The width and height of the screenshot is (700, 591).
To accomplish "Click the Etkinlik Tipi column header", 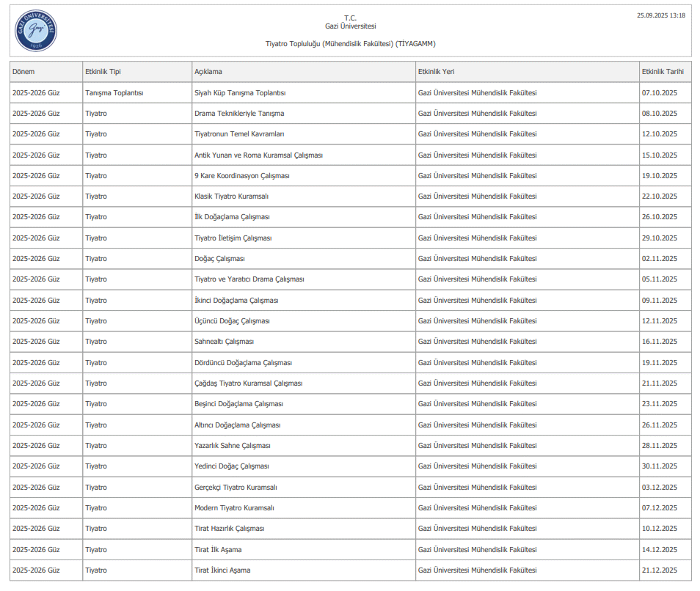I will 103,72.
